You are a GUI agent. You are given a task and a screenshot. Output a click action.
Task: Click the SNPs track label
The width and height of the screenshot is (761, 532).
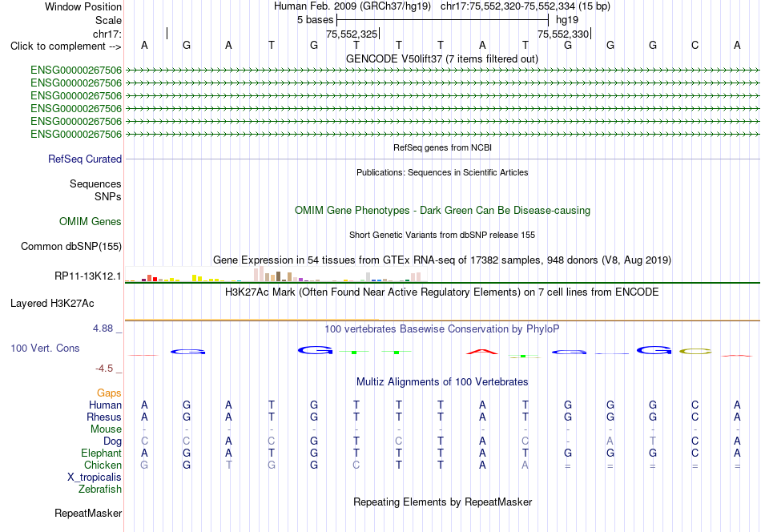108,196
